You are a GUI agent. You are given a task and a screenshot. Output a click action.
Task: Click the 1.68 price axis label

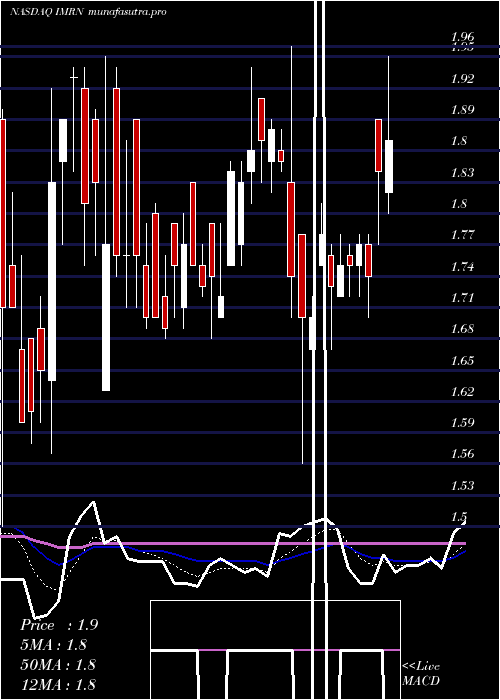pyautogui.click(x=462, y=329)
